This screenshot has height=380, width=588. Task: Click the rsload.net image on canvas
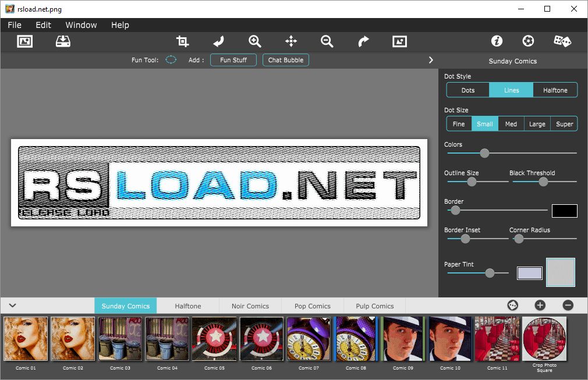(x=219, y=183)
